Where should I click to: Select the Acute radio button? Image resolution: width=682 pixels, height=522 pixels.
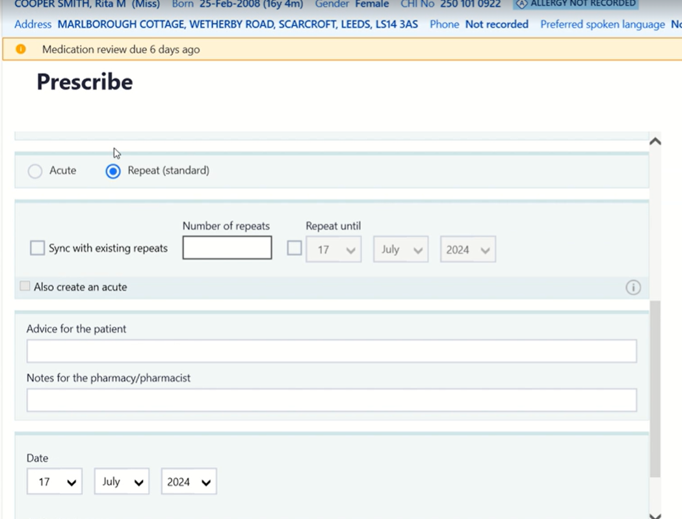click(35, 171)
